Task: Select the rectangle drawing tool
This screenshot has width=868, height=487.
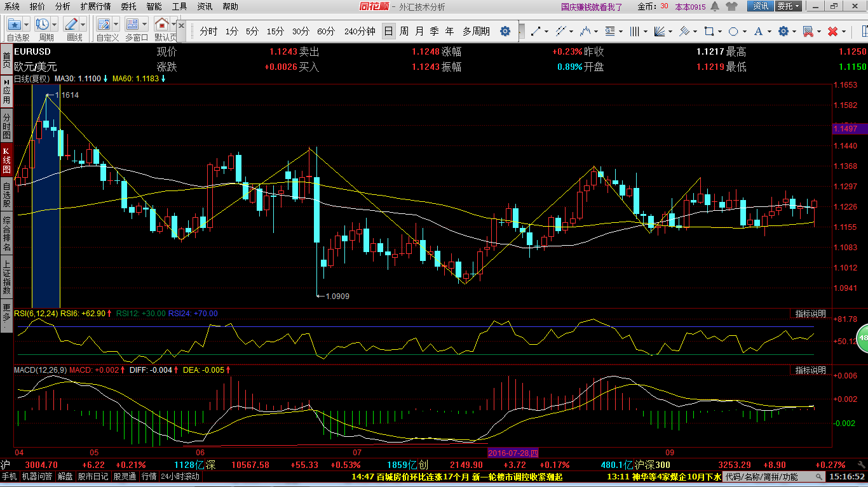Action: tap(709, 31)
